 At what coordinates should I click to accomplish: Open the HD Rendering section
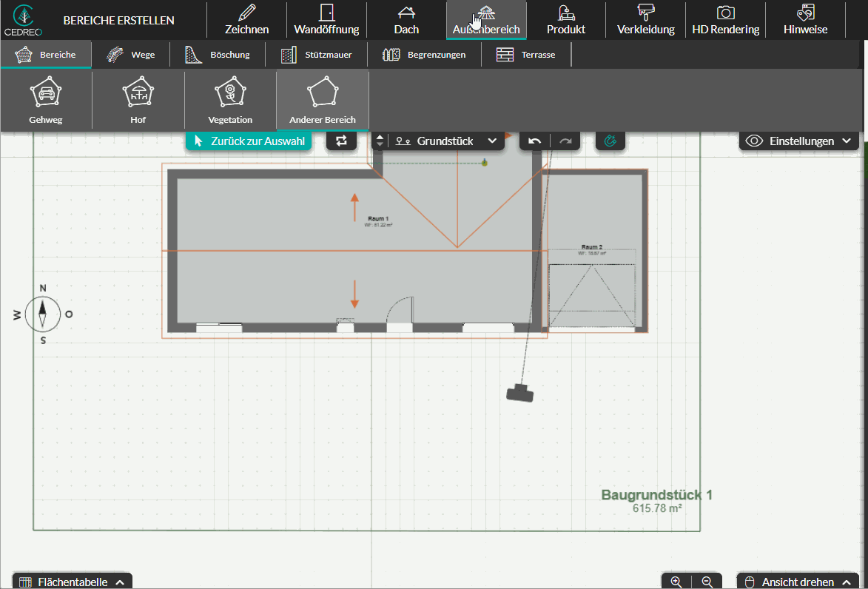click(725, 21)
